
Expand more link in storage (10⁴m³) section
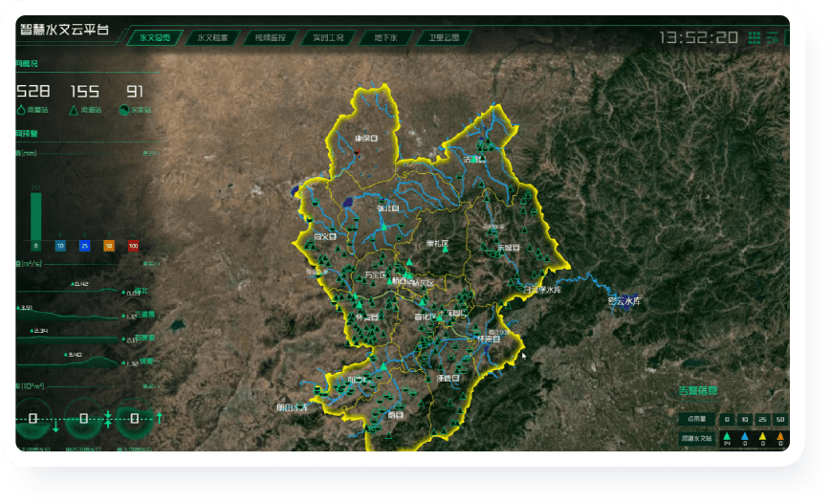coord(150,386)
